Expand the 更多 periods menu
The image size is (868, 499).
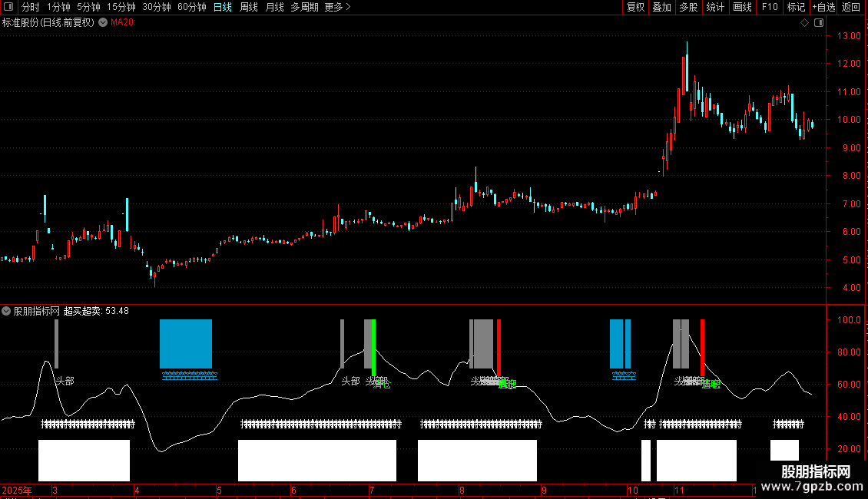click(x=337, y=7)
